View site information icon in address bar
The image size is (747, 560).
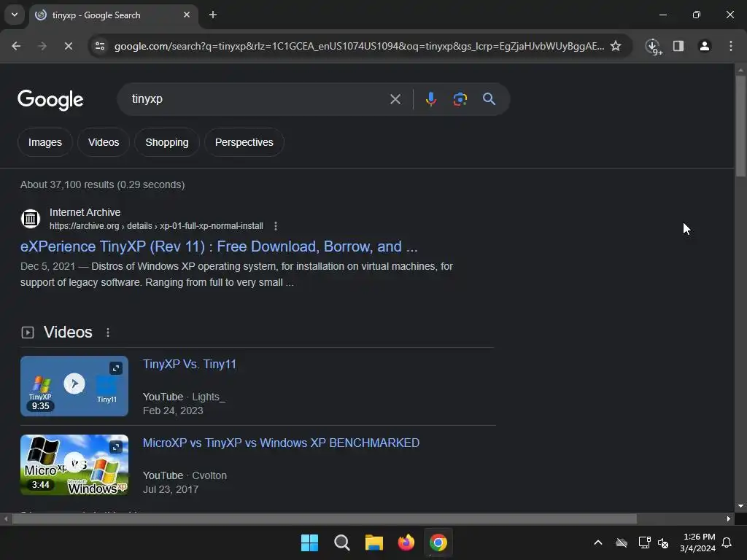coord(100,46)
